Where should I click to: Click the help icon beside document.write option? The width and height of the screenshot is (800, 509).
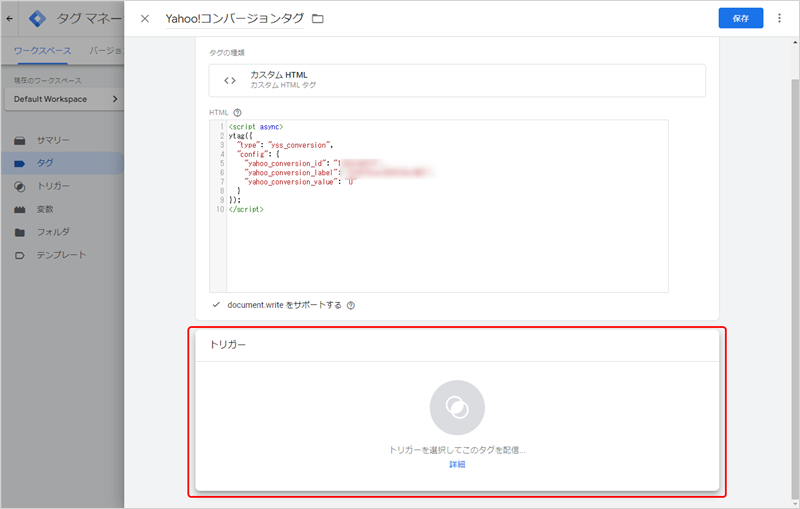point(351,306)
